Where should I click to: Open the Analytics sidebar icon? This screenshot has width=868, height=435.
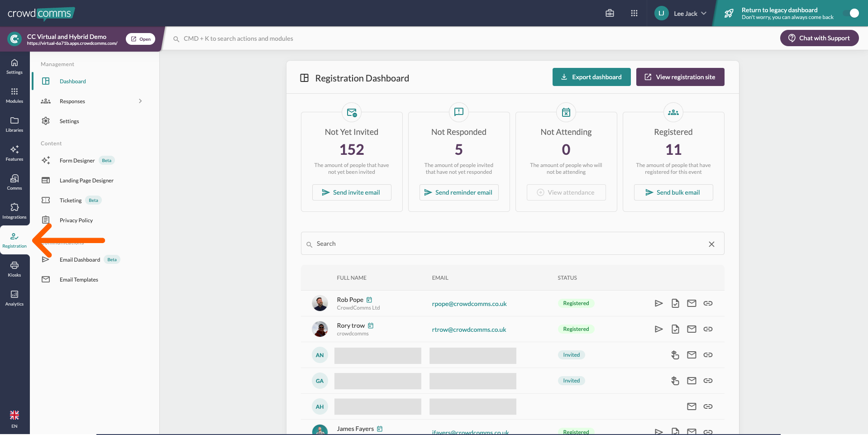(x=14, y=298)
